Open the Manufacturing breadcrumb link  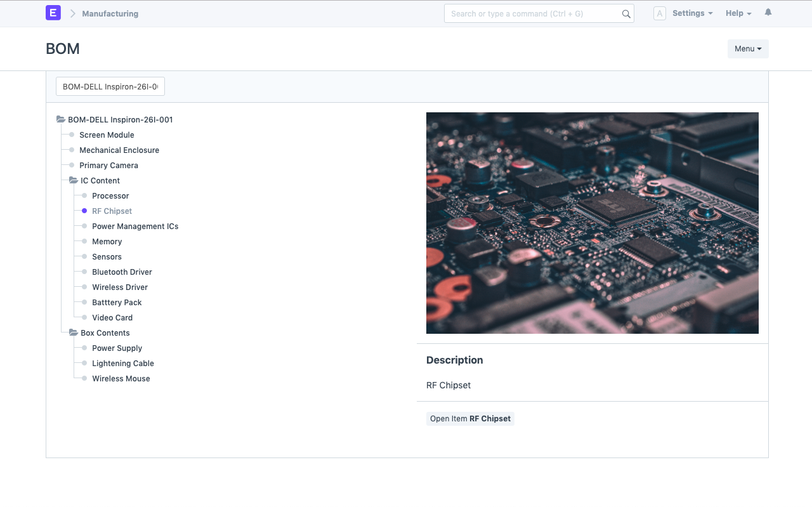pos(110,13)
